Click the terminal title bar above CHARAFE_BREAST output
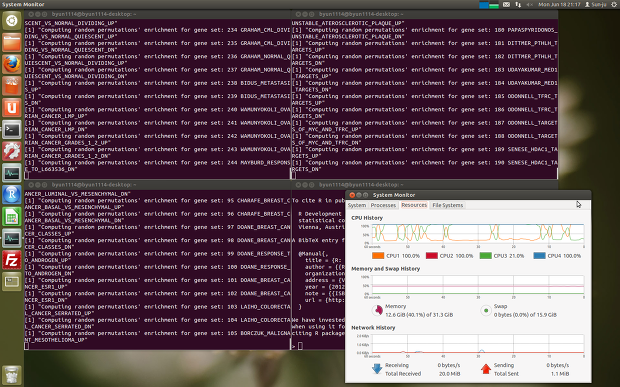 157,185
